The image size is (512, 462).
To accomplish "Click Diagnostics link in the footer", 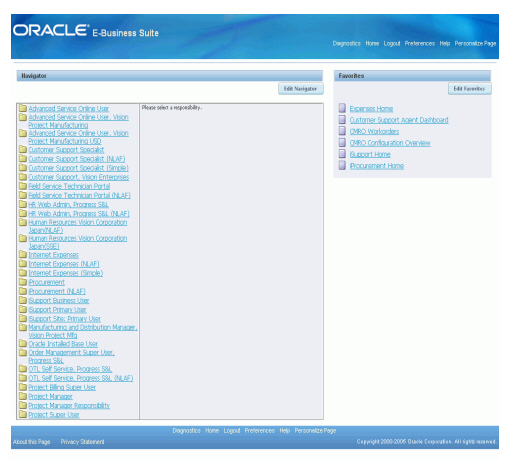I will pos(187,431).
